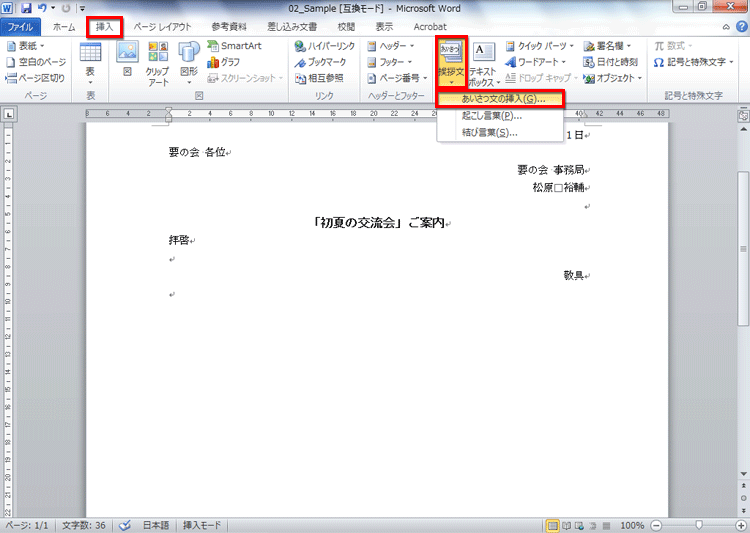
Task: Click the Undo icon in quick access toolbar
Action: point(42,8)
